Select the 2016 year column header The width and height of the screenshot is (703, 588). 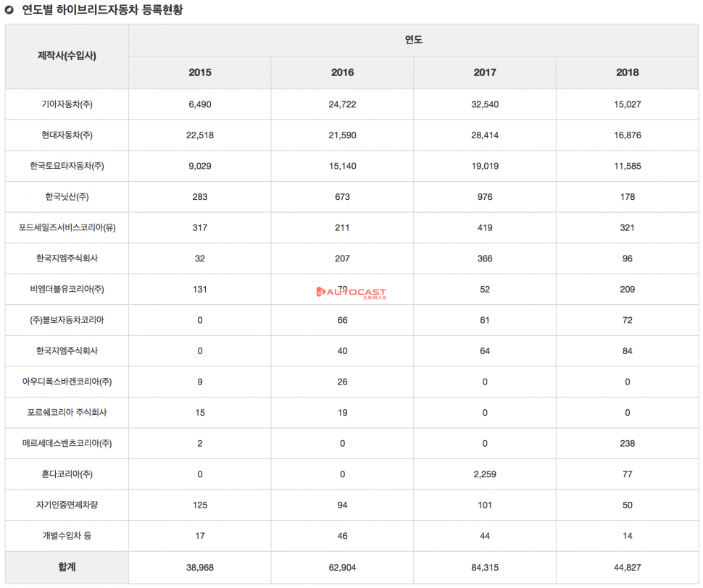(342, 72)
